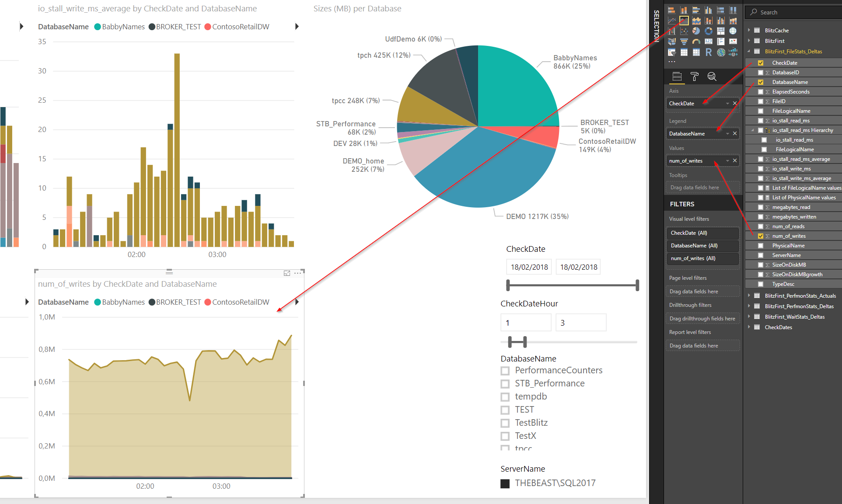The image size is (842, 504).
Task: Choose the filled map visualization
Action: point(672,42)
